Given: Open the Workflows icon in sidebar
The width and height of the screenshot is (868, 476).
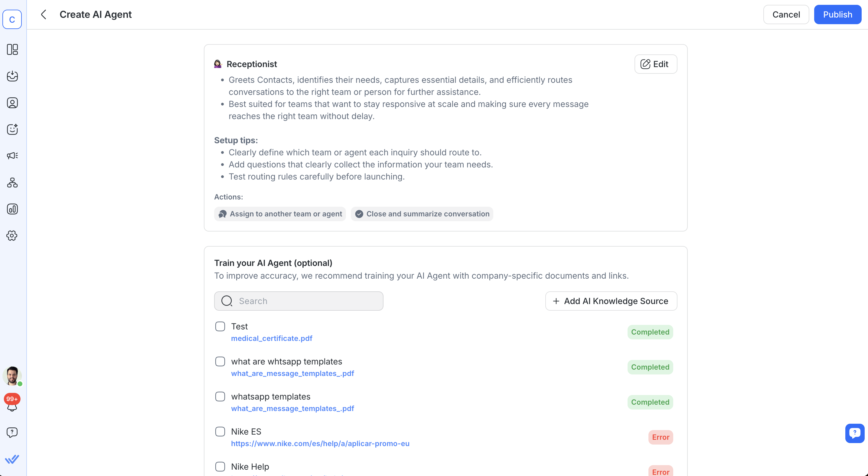Looking at the screenshot, I should tap(12, 183).
